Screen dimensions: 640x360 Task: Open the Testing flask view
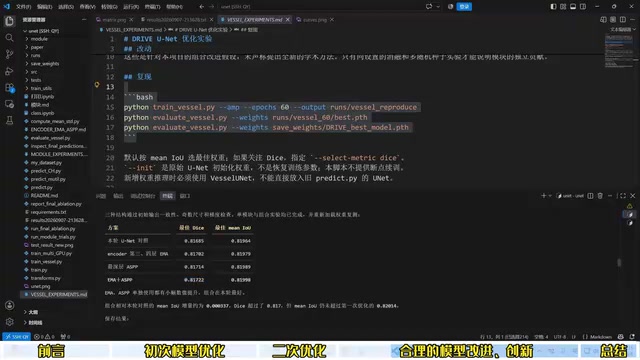click(9, 120)
